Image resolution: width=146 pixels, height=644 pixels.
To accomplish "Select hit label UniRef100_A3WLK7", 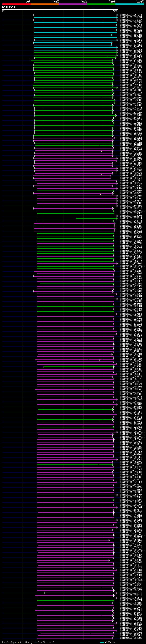I will (131, 294).
